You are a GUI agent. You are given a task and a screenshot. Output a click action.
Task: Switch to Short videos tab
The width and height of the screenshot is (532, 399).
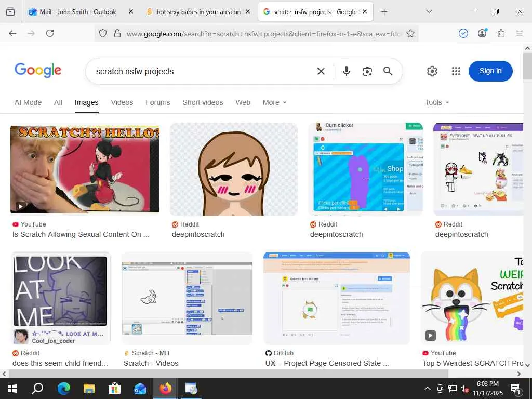203,102
